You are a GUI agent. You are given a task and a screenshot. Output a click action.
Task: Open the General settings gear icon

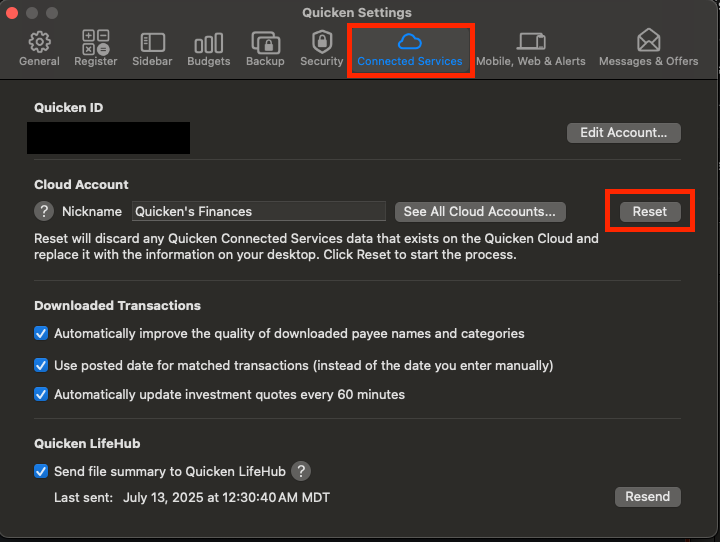click(39, 42)
